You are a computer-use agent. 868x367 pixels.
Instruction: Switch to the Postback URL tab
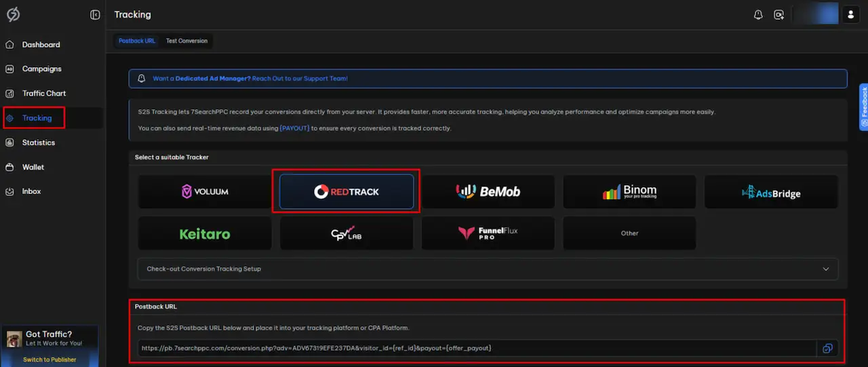137,41
